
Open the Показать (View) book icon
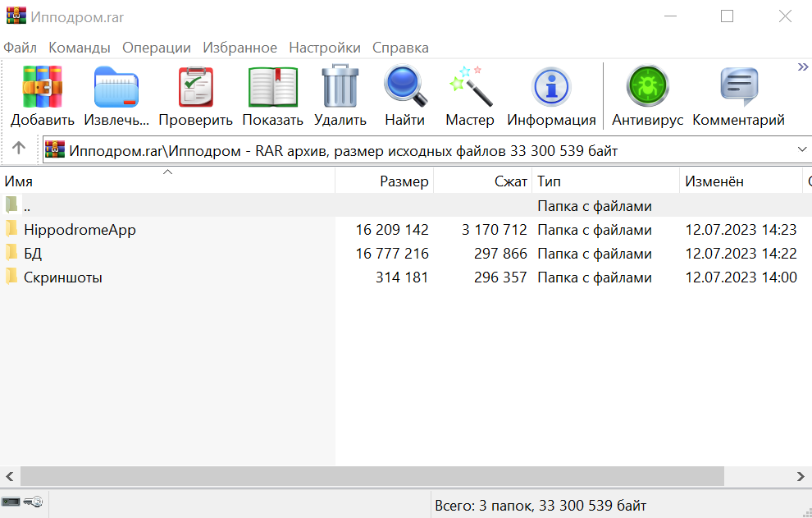(272, 87)
